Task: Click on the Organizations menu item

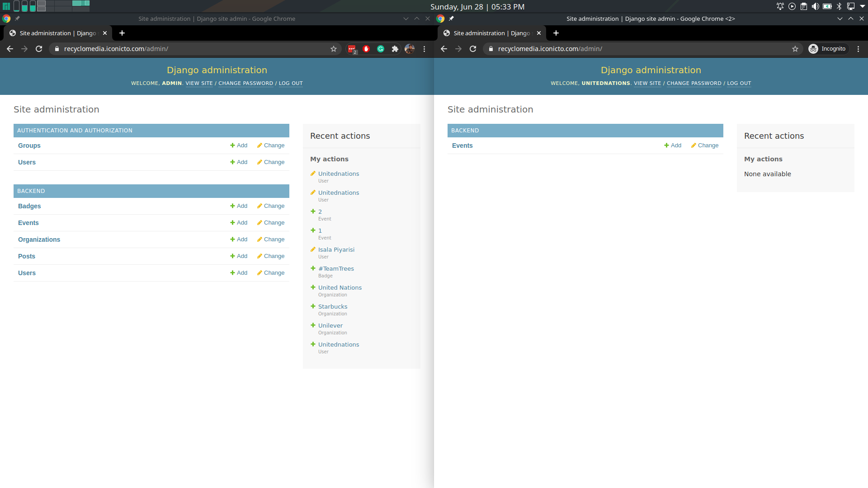Action: [39, 239]
